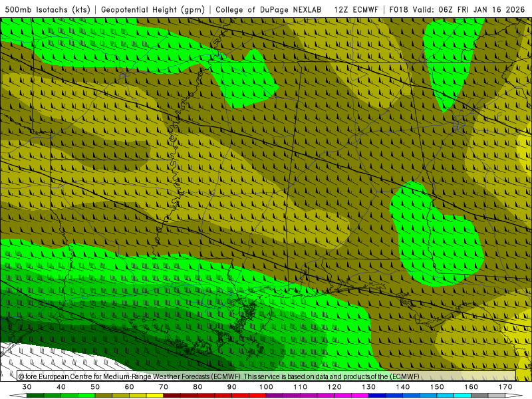Click the bright yellow swatch just before 70
532x399 pixels.
click(x=155, y=396)
